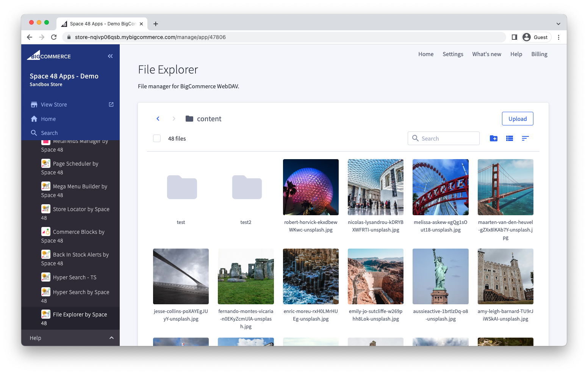Navigate back with the left chevron
The height and width of the screenshot is (374, 588).
(158, 119)
